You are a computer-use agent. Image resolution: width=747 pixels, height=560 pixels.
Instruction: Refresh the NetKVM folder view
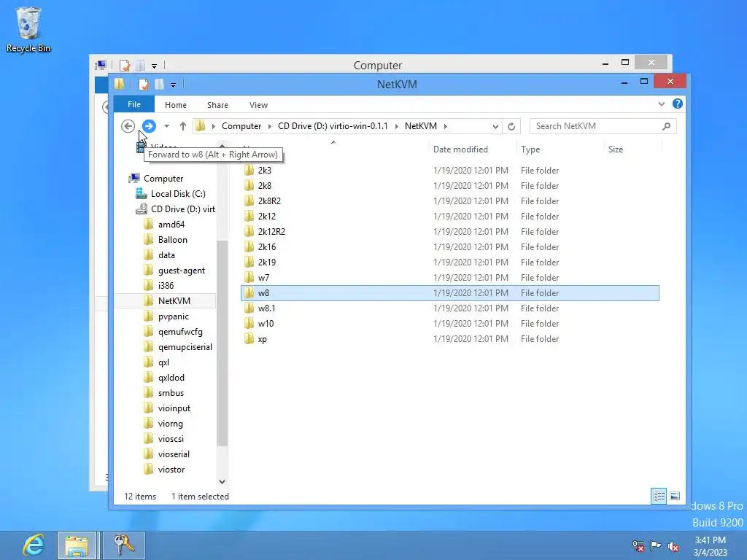[x=511, y=126]
